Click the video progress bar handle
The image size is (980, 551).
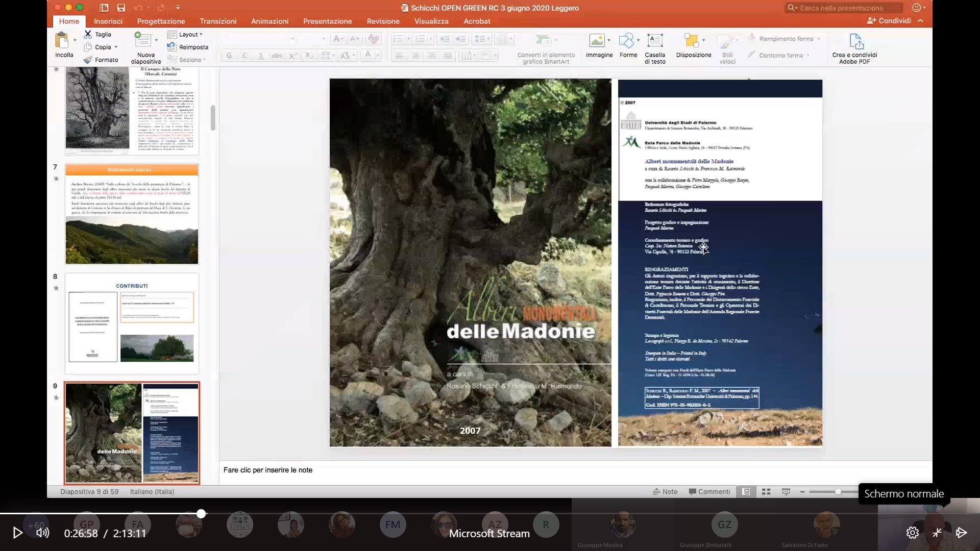(201, 514)
